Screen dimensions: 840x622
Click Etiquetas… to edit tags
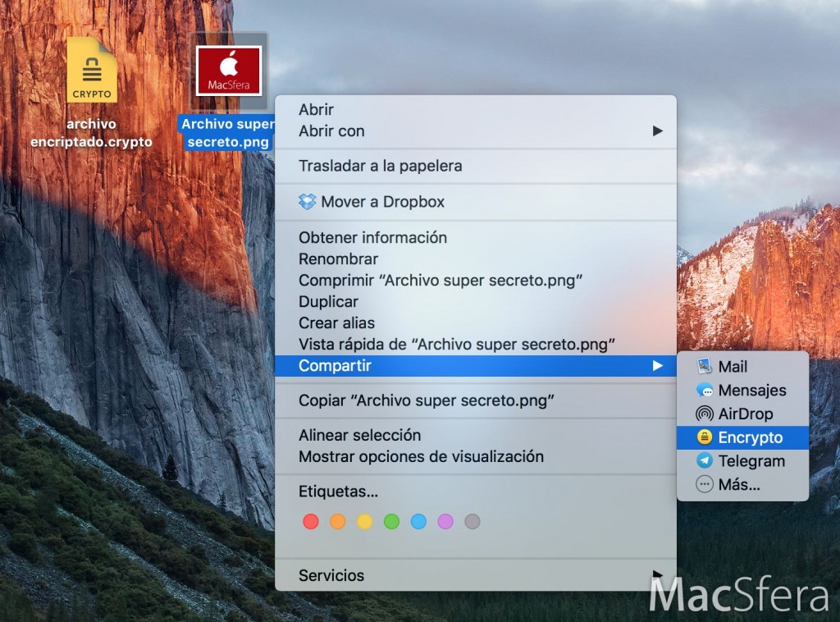pos(338,492)
